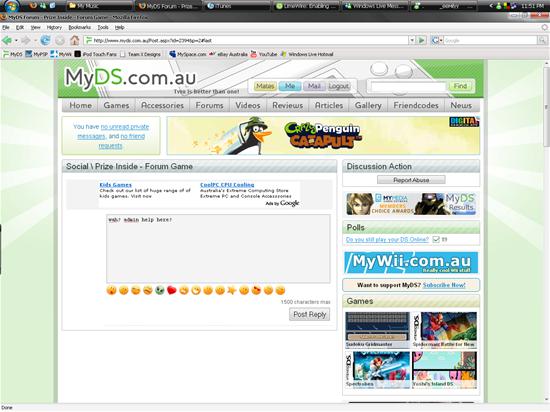This screenshot has height=412, width=550.
Task: Click the Post Reply button
Action: click(x=309, y=314)
